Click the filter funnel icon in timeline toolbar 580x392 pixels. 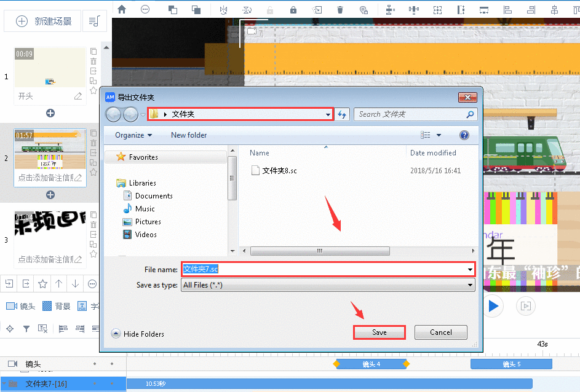click(26, 329)
